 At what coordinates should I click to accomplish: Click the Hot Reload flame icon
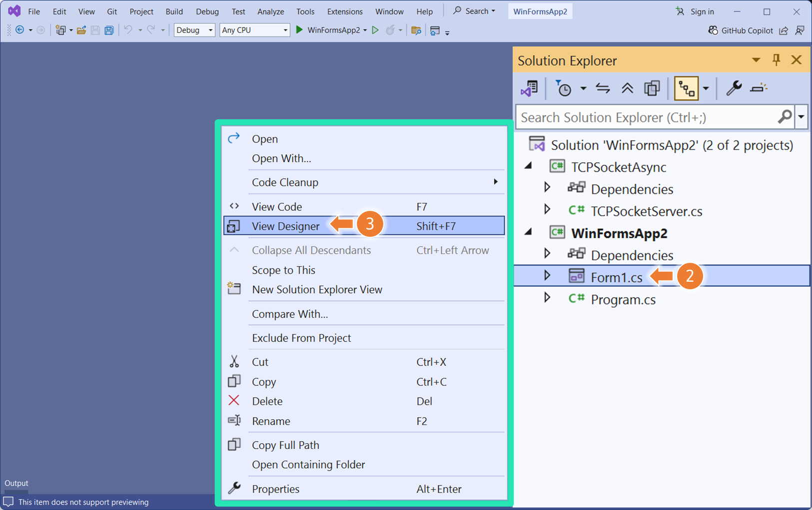point(390,30)
